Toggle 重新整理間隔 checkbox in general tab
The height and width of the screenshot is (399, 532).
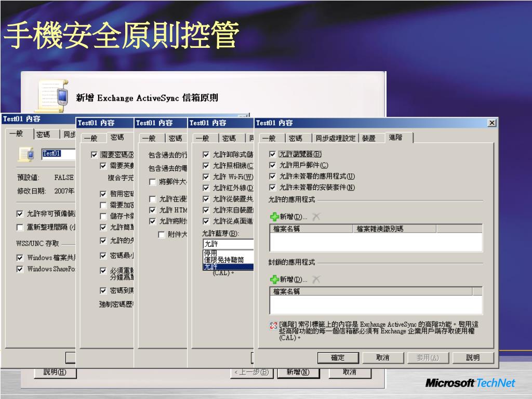(x=20, y=227)
